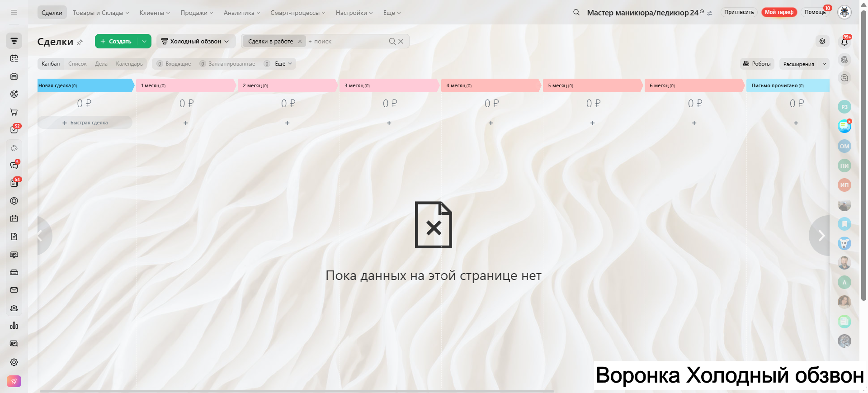This screenshot has width=868, height=393.
Task: Add a deal in 1 месяц column
Action: 186,123
